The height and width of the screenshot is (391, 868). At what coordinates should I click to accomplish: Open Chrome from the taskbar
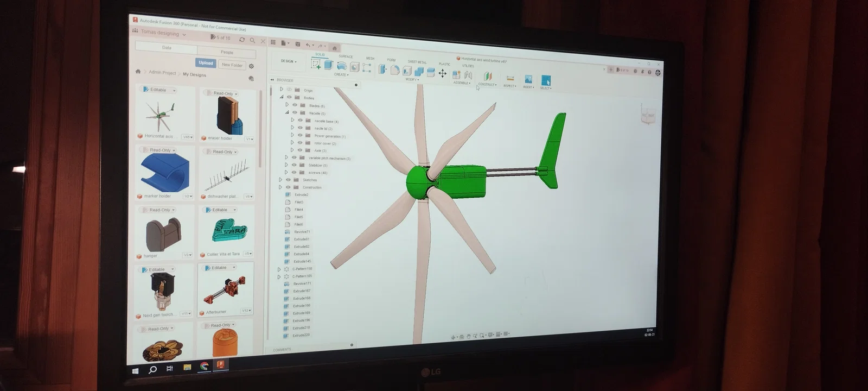(204, 367)
